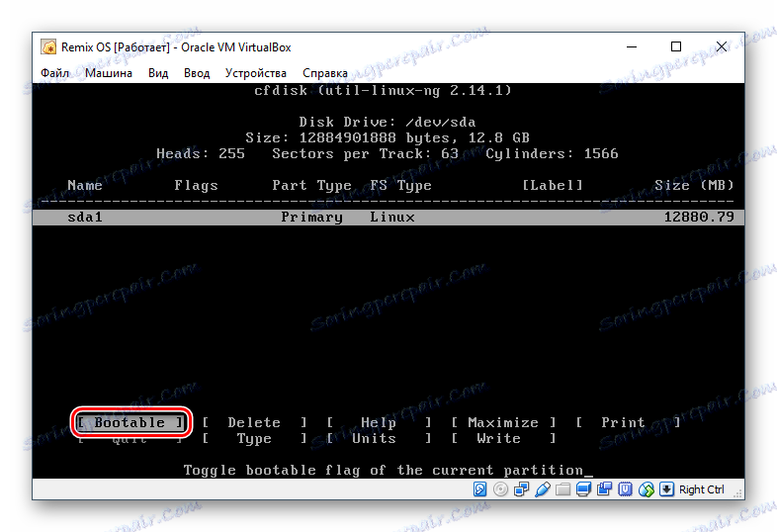Click the CPU virtualization chip icon

pyautogui.click(x=626, y=489)
